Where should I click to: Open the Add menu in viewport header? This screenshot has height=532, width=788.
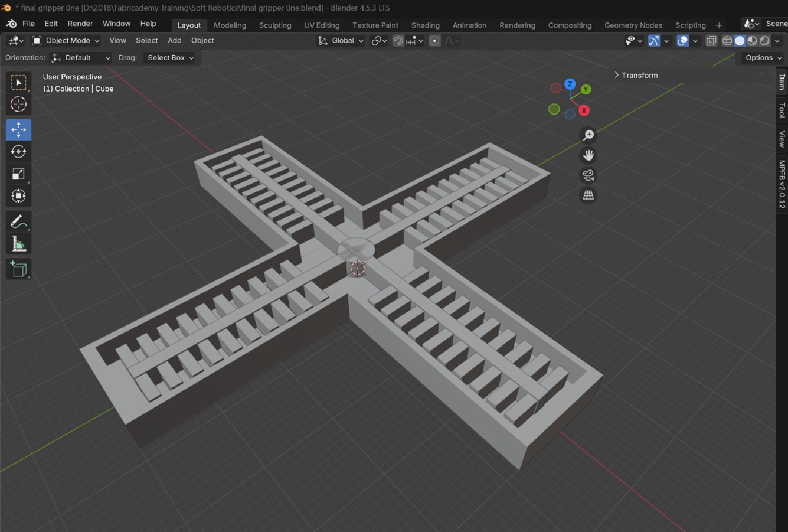pos(174,41)
